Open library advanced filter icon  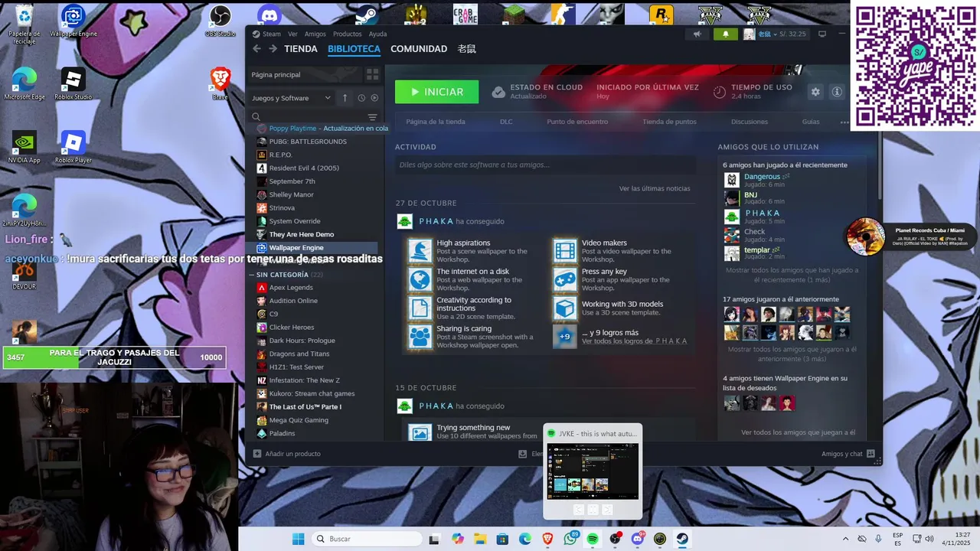[x=373, y=117]
